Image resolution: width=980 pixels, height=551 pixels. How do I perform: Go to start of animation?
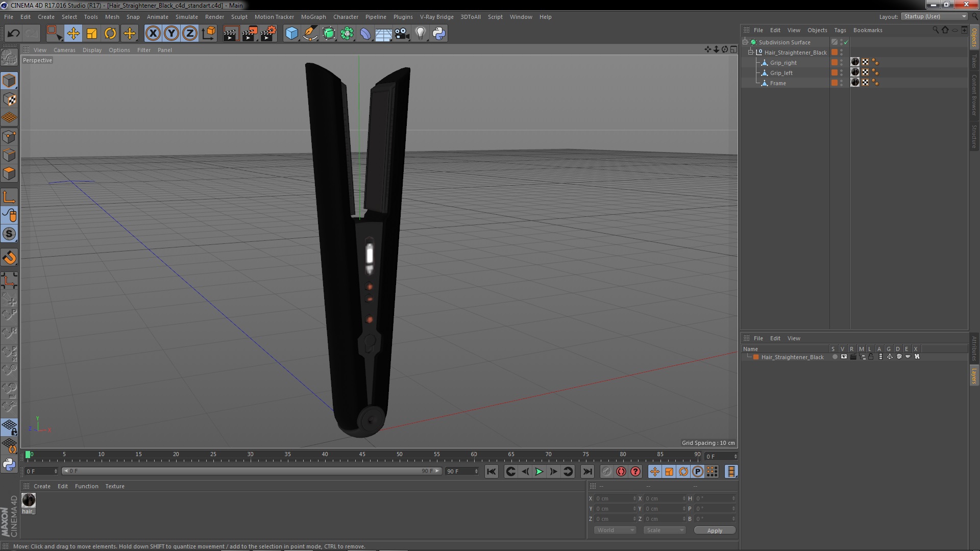pos(491,472)
